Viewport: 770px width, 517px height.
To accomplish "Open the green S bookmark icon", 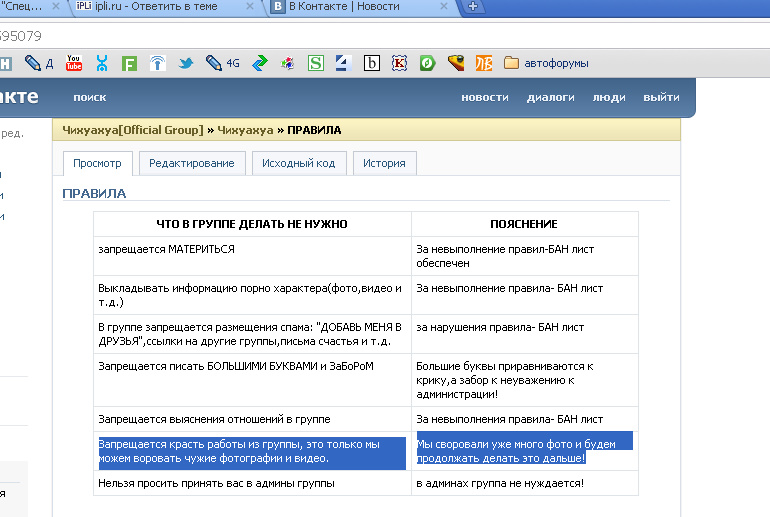I will 316,63.
